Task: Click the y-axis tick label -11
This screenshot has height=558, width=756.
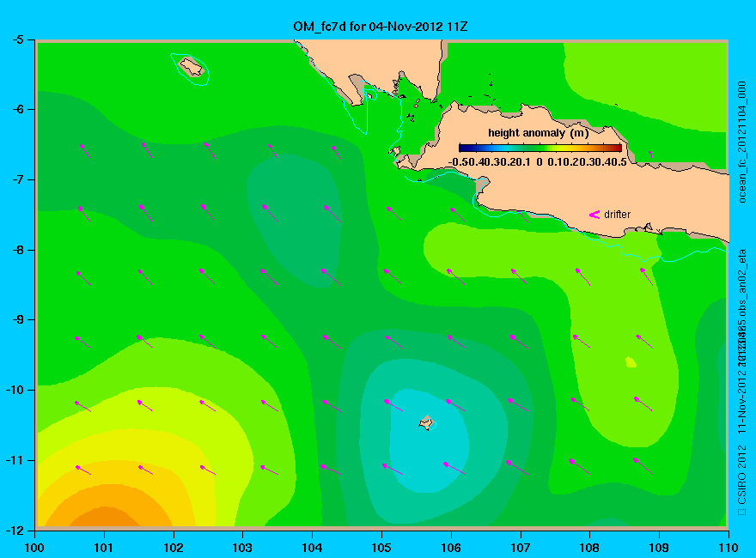Action: pos(14,460)
